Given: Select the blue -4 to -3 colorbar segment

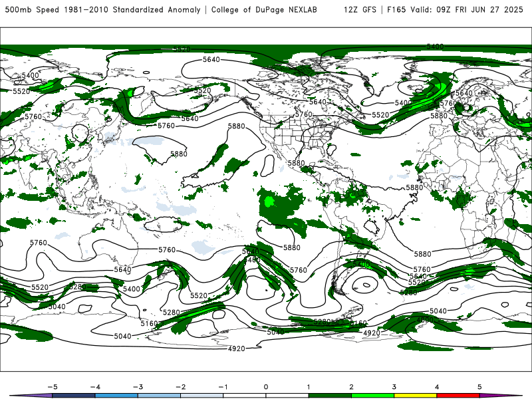Looking at the screenshot, I should (x=116, y=396).
